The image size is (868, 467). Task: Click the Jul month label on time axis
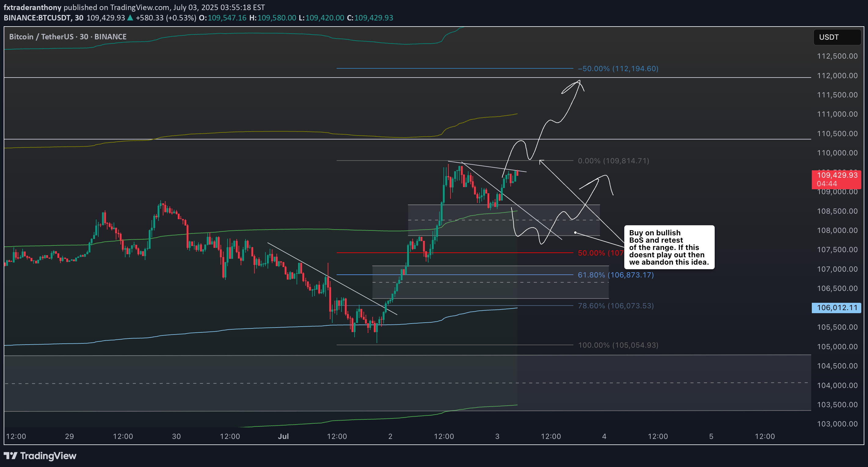point(283,436)
